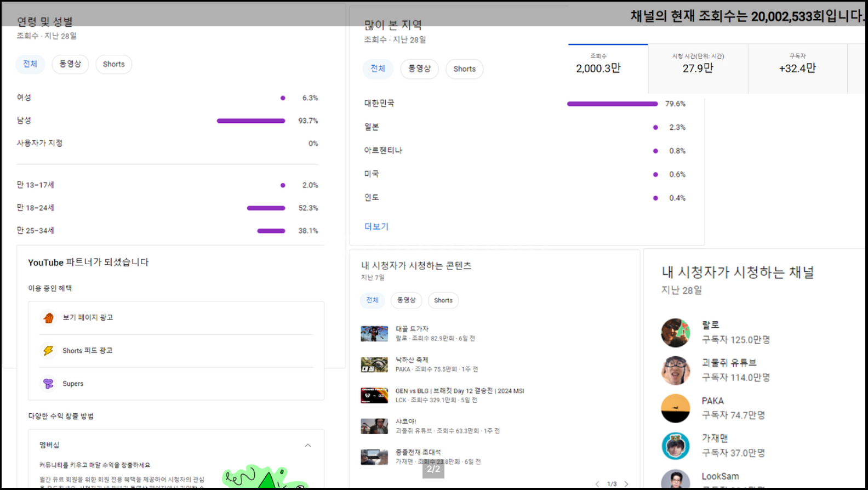Click the 더보기 link under regions
Image resolution: width=868 pixels, height=490 pixels.
(x=376, y=227)
